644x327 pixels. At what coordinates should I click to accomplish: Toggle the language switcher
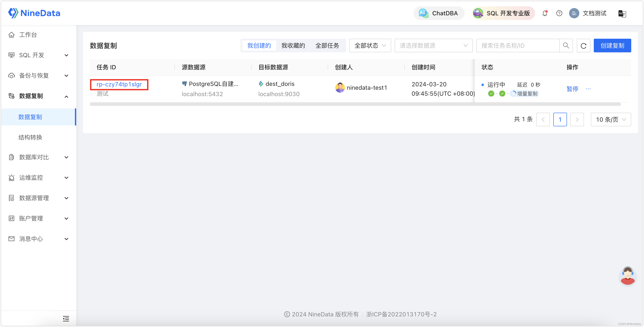tap(622, 14)
